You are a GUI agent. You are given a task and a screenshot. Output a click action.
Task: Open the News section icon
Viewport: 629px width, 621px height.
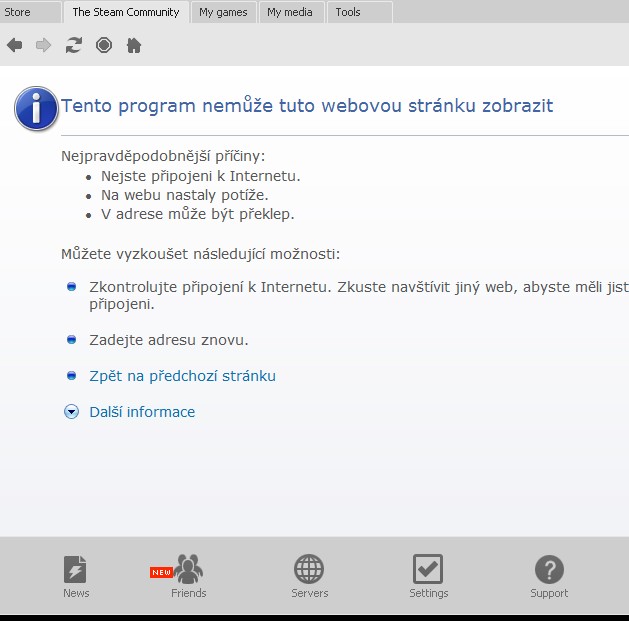(75, 569)
